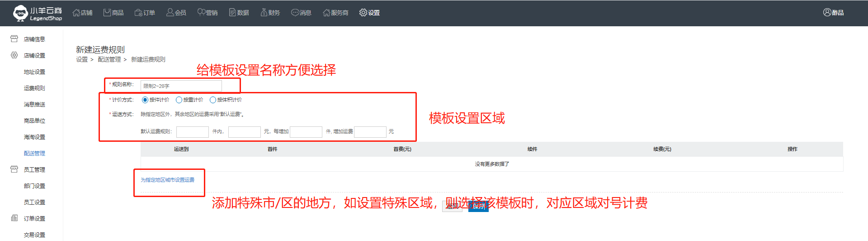Open the 消息 chat bubble icon
868x241 pixels.
pos(295,13)
